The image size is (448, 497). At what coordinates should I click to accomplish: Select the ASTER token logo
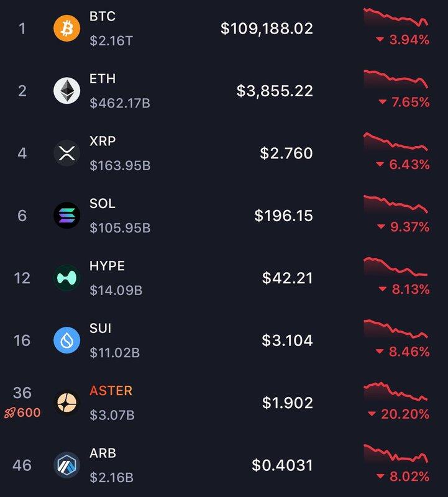tap(66, 403)
